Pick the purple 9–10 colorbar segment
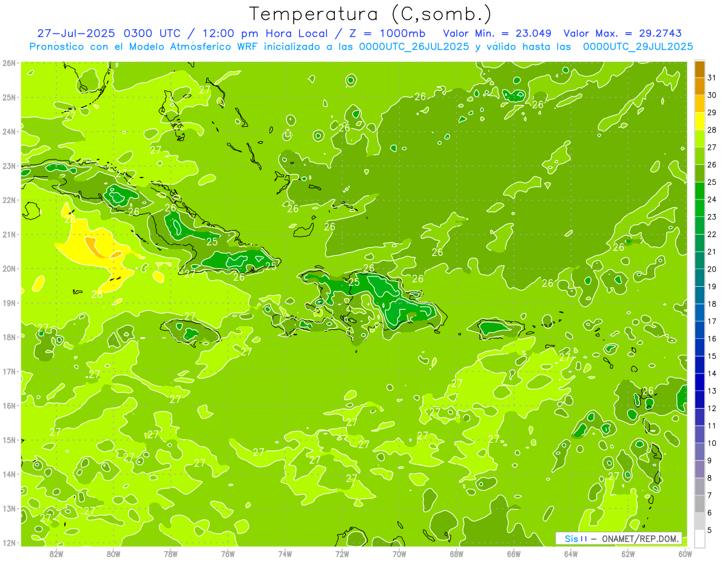Viewport: 728px width, 562px height. pos(699,452)
